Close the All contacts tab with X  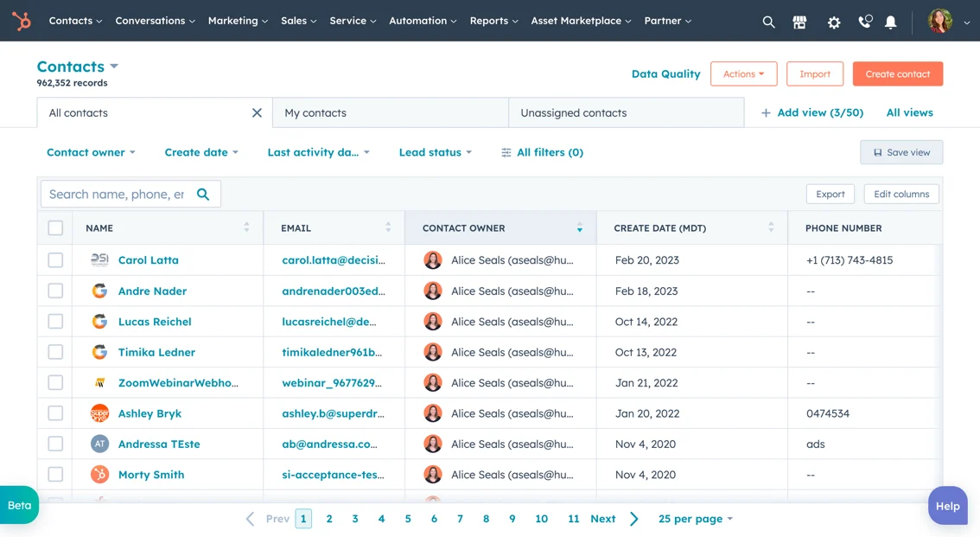tap(257, 112)
